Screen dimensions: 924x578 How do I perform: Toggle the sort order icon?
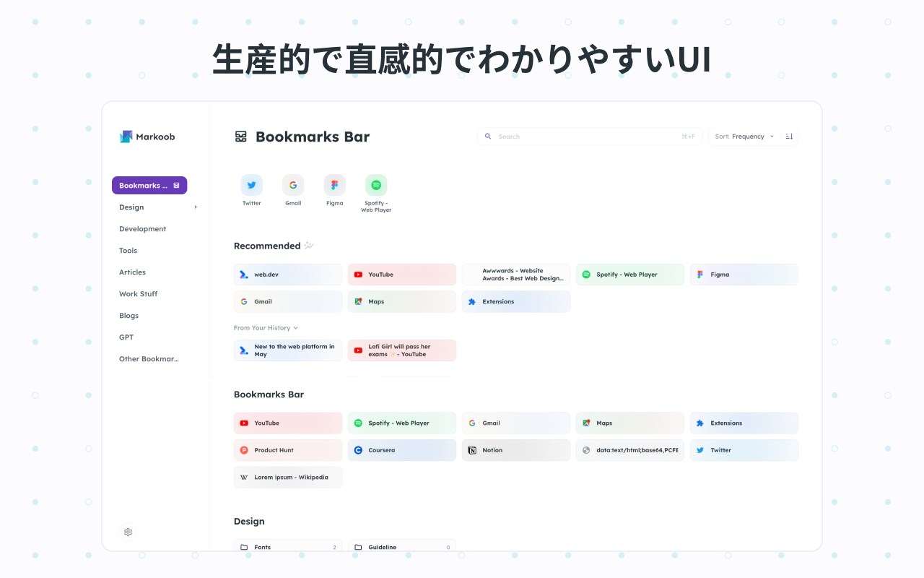coord(789,137)
